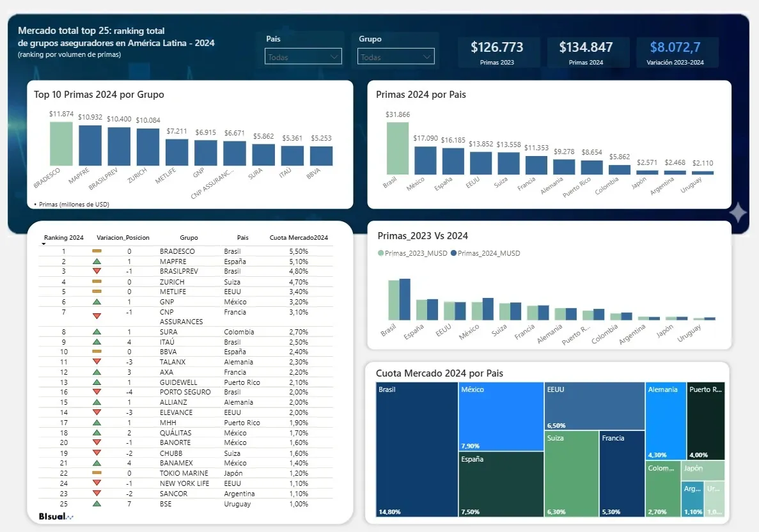Select the Variación 2023-2024 KPI card
Viewport: 759px width, 532px height.
(678, 52)
